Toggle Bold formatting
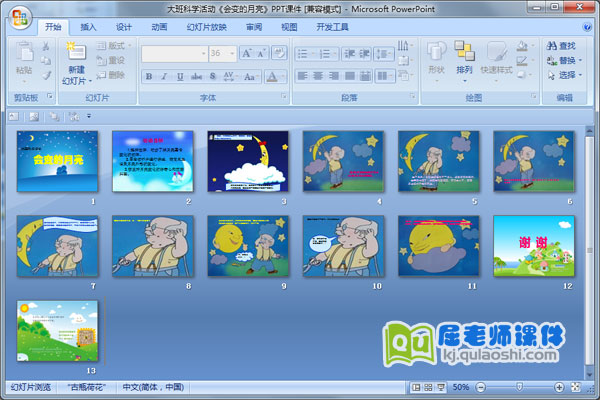 (x=149, y=77)
